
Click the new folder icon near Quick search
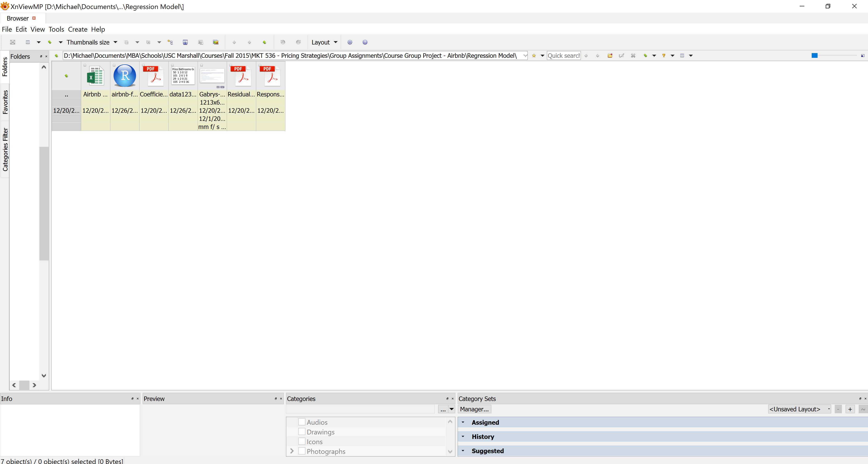[610, 56]
